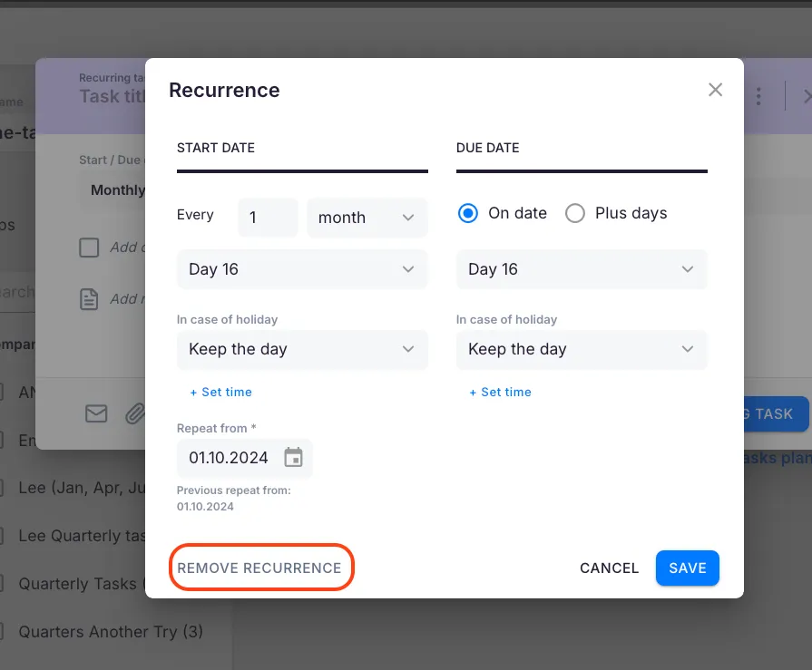This screenshot has width=812, height=670.
Task: Click Set time link under due date
Action: click(x=501, y=393)
